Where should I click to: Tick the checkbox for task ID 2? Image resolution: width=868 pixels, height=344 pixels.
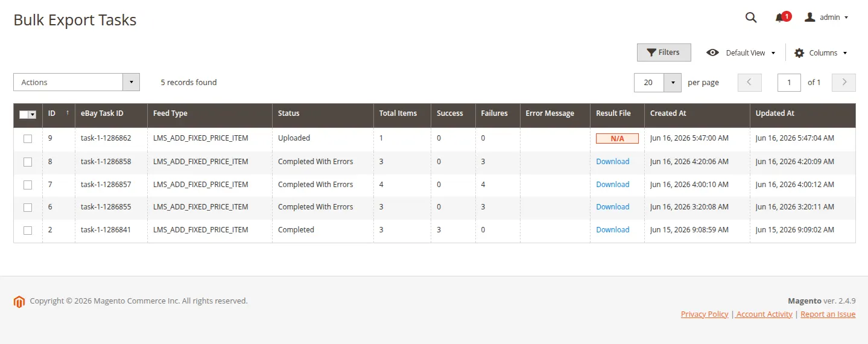[28, 230]
